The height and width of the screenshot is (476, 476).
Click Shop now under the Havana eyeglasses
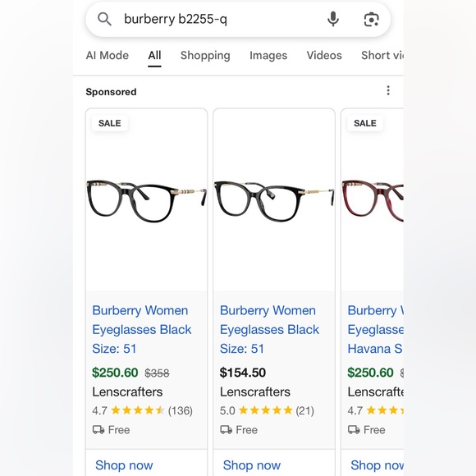click(x=377, y=465)
